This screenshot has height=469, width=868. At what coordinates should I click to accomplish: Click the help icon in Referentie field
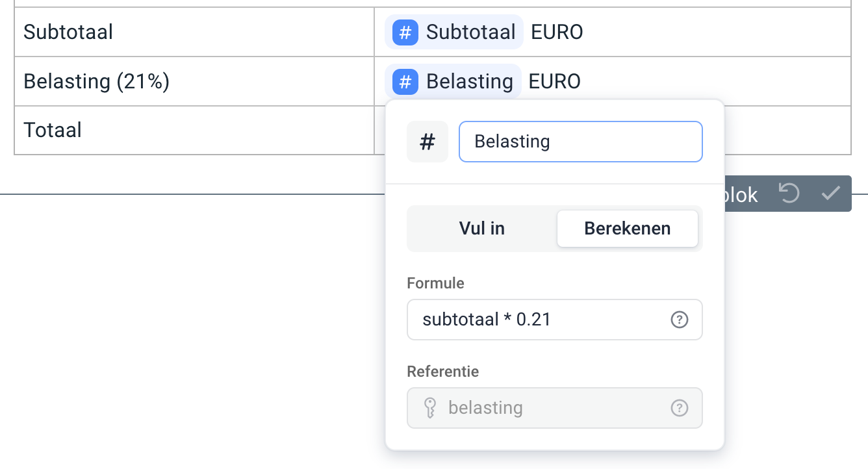pos(679,408)
